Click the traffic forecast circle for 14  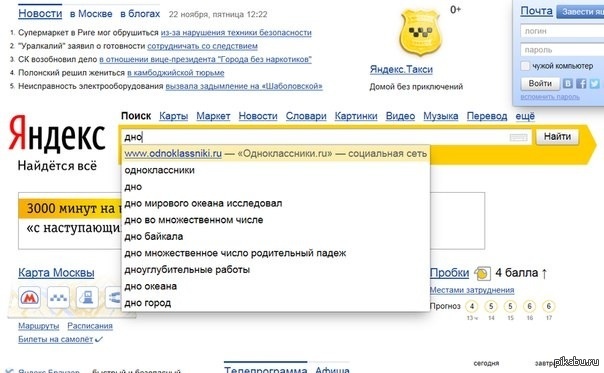(491, 306)
